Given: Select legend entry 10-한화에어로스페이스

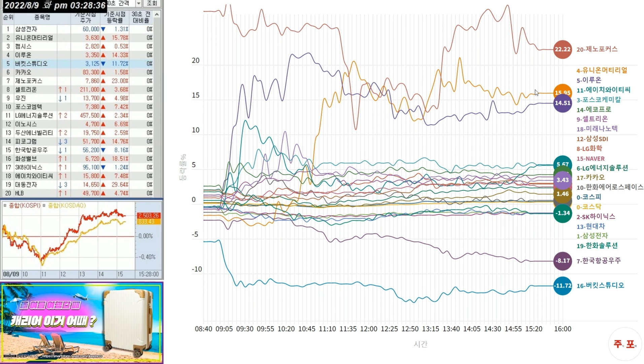Looking at the screenshot, I should (x=610, y=187).
